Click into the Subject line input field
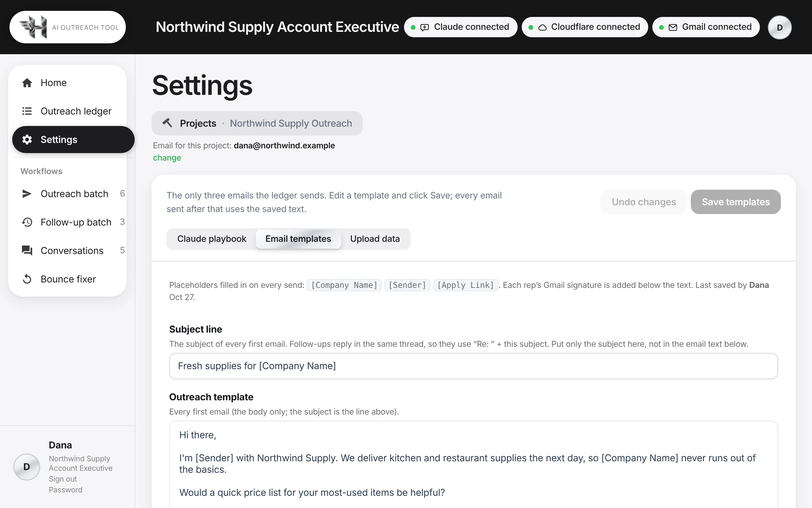The height and width of the screenshot is (508, 812). pyautogui.click(x=473, y=366)
